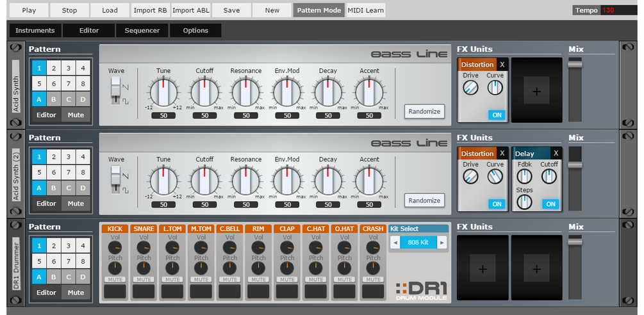
Task: Add FX in DR1 Drummer's first empty slot
Action: click(x=483, y=269)
